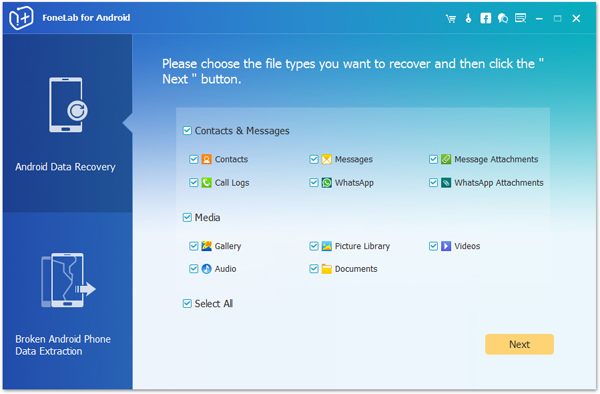The height and width of the screenshot is (394, 600).
Task: Toggle the Message Attachments checkbox
Action: pos(433,159)
